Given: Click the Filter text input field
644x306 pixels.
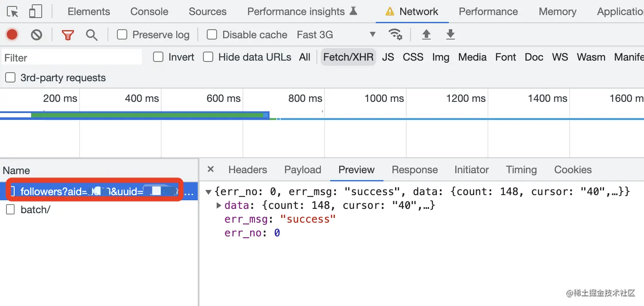Looking at the screenshot, I should [x=72, y=58].
